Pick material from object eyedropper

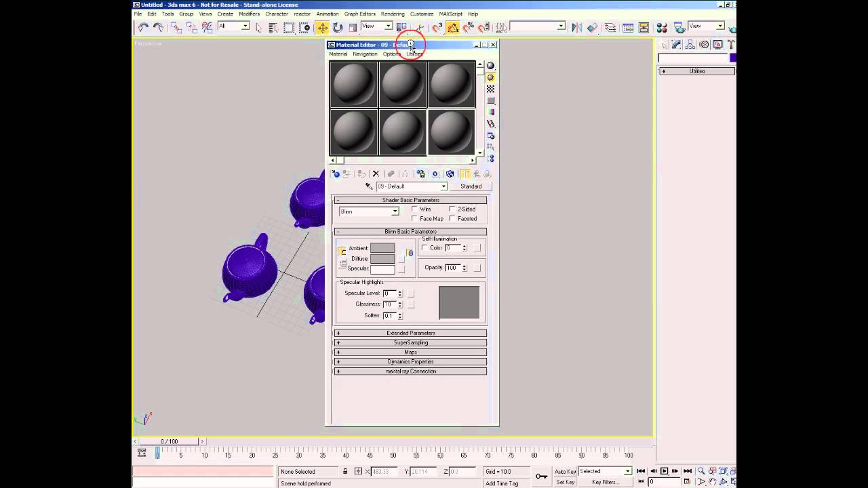click(369, 186)
